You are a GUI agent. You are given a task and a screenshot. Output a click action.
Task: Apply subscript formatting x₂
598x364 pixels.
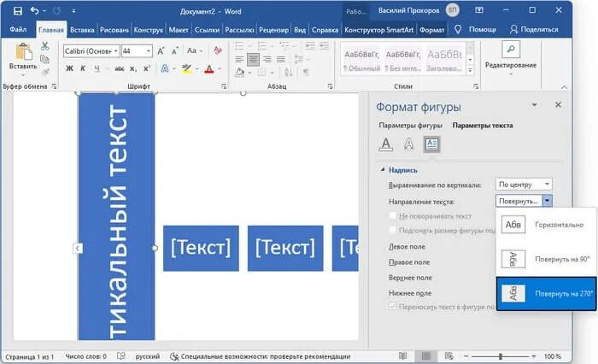[x=132, y=68]
